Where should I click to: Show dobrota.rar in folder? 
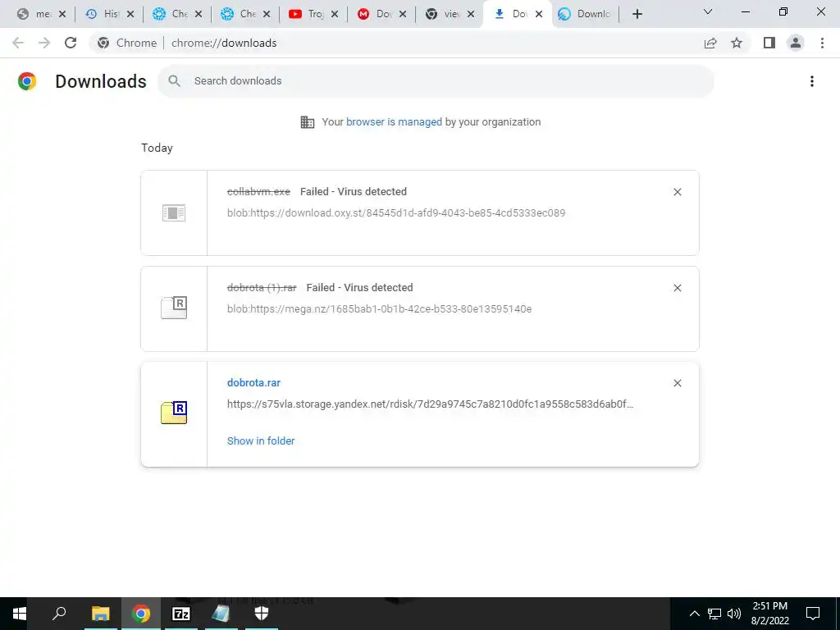[261, 441]
